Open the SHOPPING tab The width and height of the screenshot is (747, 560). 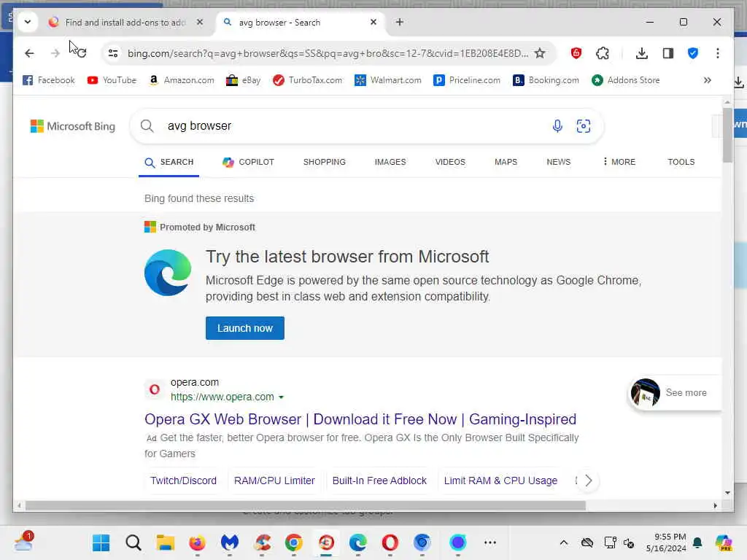(x=325, y=162)
